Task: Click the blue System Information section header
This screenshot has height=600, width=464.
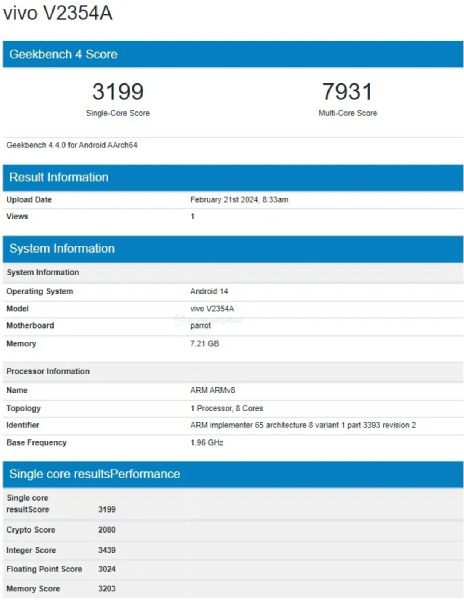Action: click(x=233, y=249)
